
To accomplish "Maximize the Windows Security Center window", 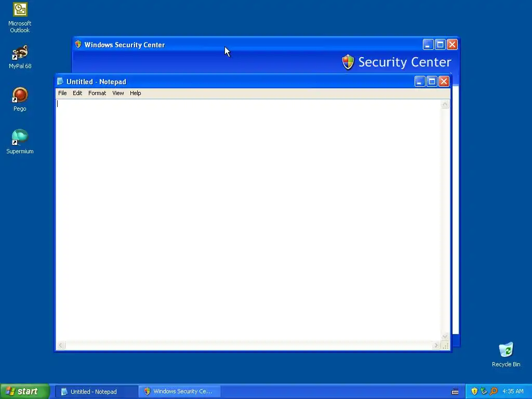I will click(x=440, y=45).
